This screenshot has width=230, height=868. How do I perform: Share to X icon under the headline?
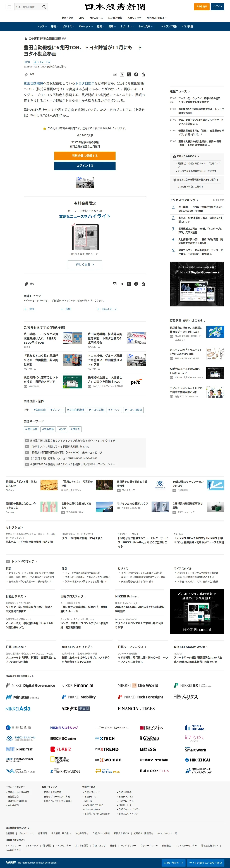coord(129,74)
